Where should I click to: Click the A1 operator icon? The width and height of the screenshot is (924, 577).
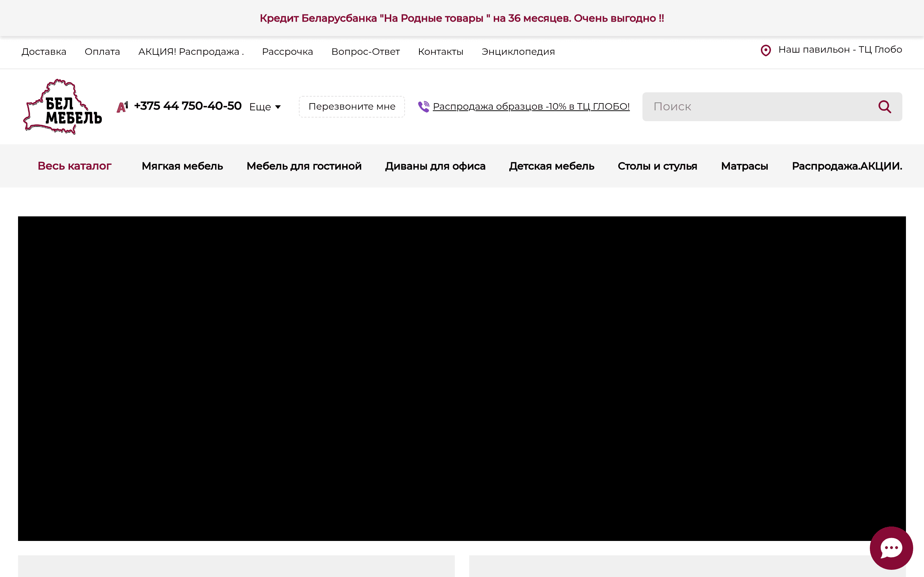(x=122, y=107)
